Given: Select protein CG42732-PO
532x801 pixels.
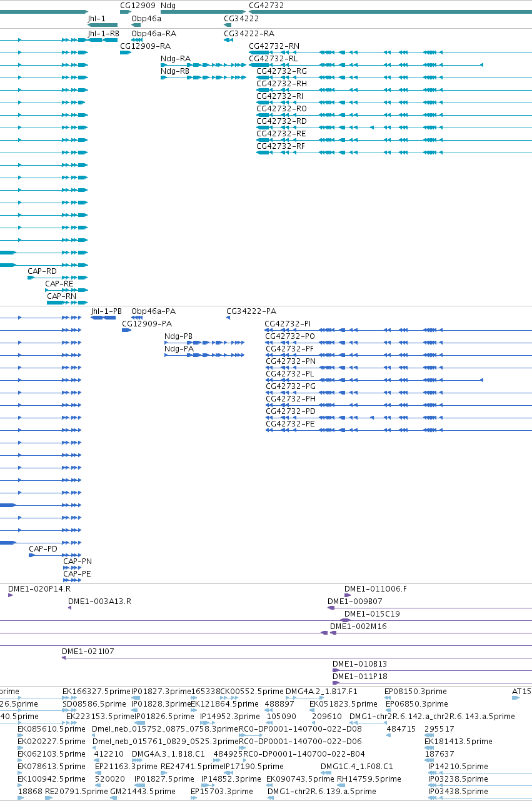Looking at the screenshot, I should [291, 336].
